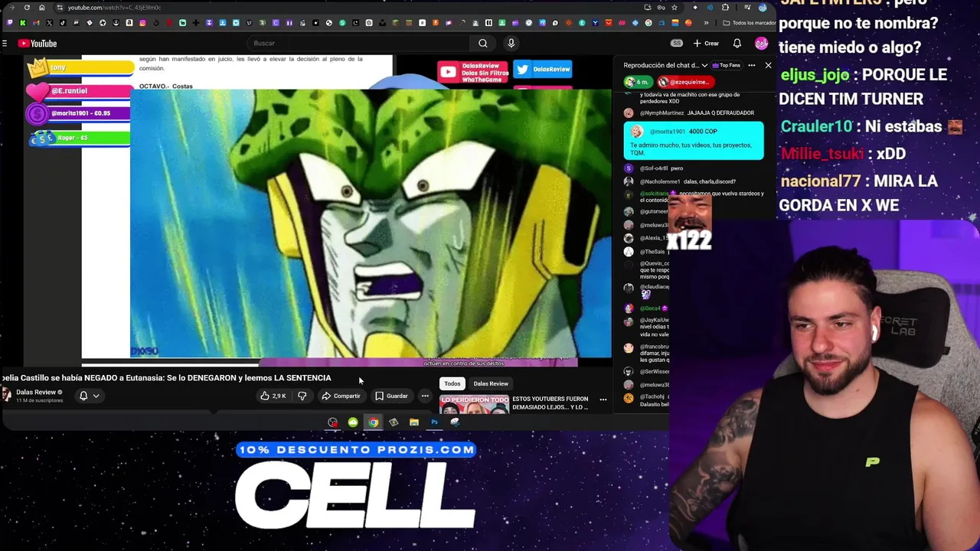Save the video with Guardar
980x551 pixels.
click(391, 396)
